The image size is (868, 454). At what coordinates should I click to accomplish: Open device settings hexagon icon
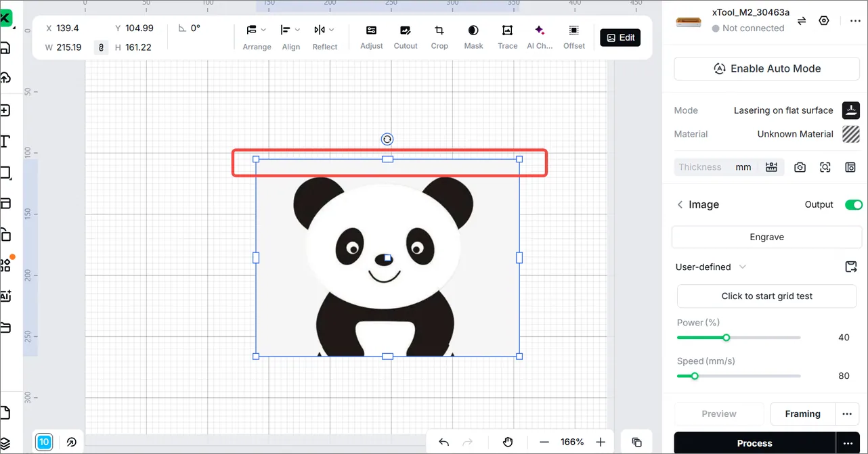tap(824, 20)
